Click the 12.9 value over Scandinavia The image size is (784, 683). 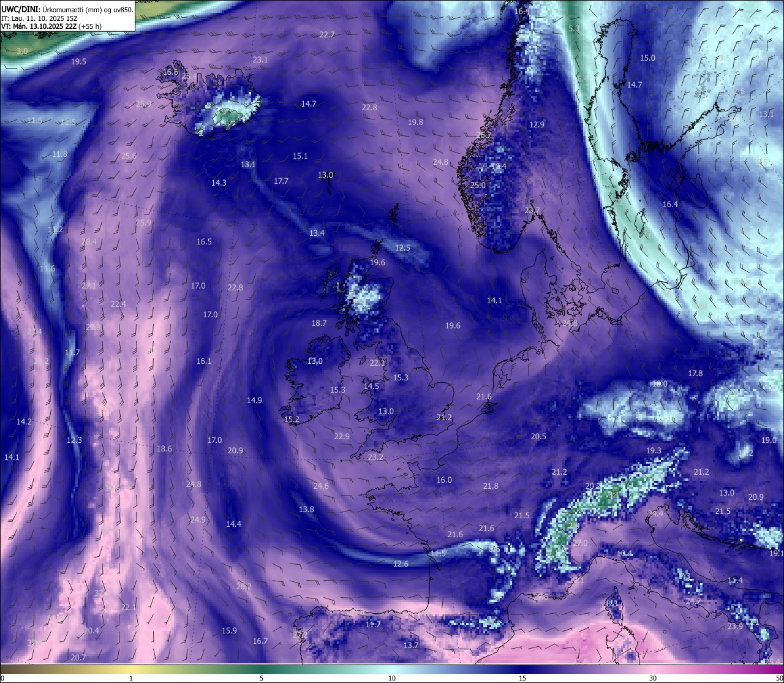click(x=537, y=125)
